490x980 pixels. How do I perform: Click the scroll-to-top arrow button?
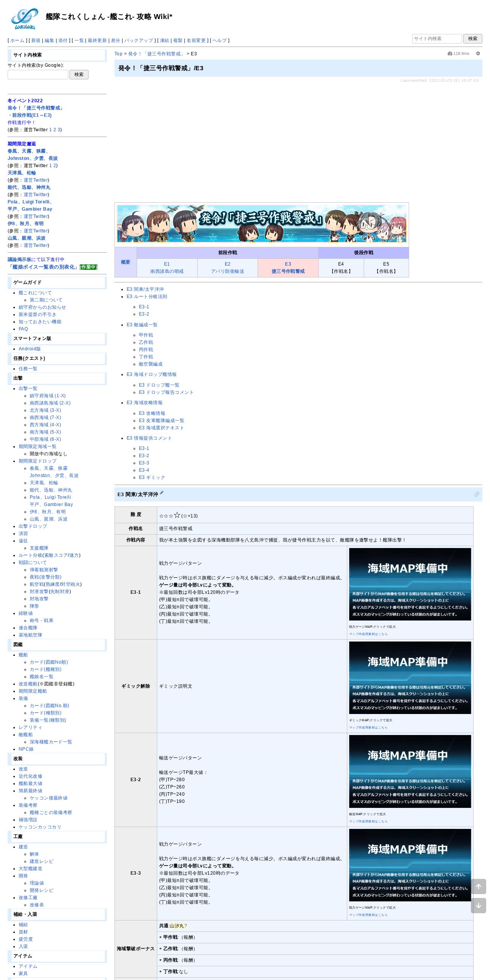tap(478, 887)
